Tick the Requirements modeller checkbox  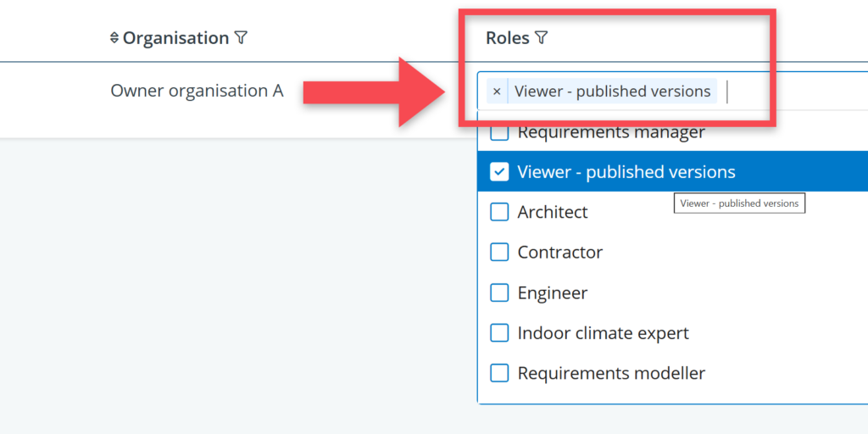tap(500, 373)
